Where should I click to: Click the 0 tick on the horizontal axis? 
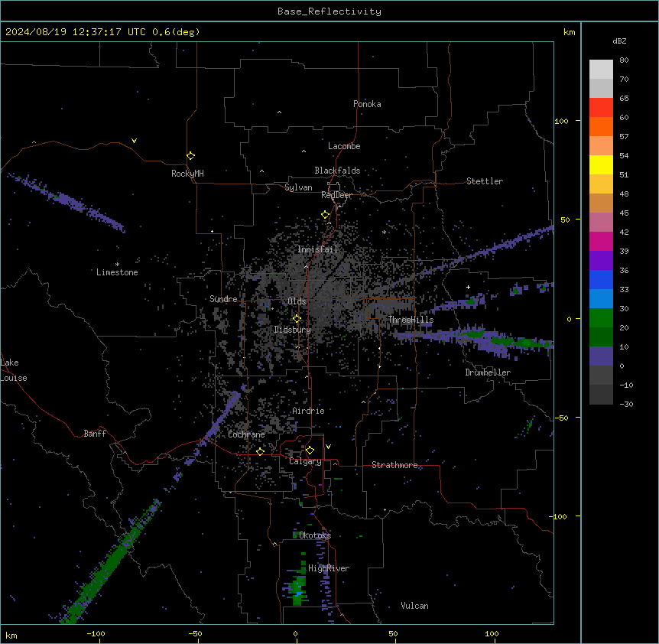[295, 633]
